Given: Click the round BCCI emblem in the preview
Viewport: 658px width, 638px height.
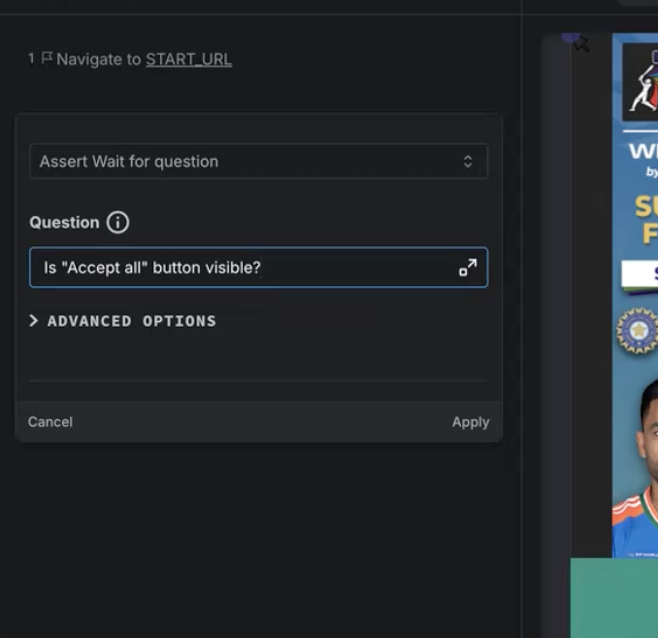Looking at the screenshot, I should click(x=636, y=331).
